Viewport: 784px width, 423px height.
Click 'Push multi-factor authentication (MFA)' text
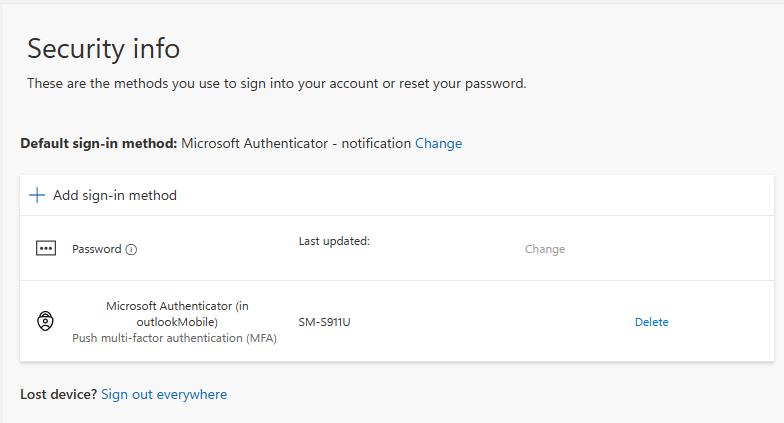click(174, 338)
